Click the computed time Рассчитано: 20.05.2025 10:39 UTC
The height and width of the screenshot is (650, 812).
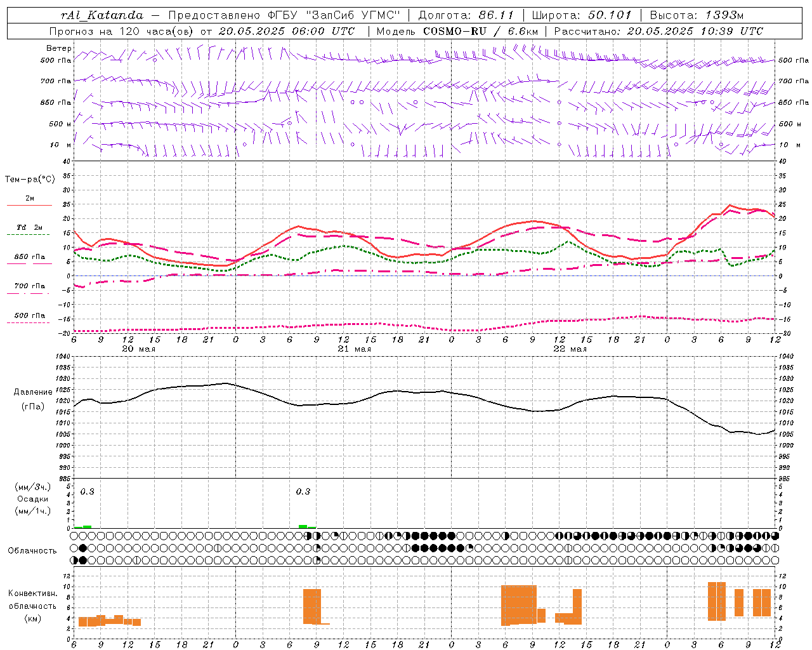coord(658,31)
